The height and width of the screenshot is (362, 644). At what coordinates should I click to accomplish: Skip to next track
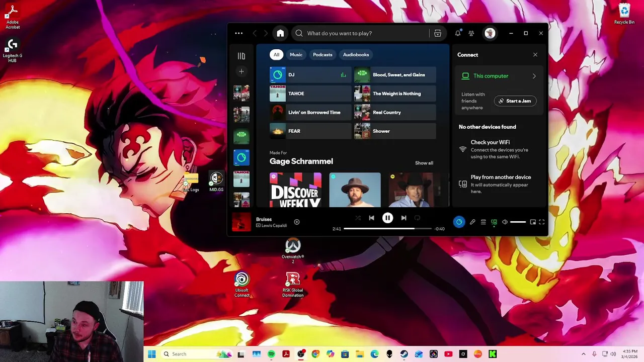404,218
